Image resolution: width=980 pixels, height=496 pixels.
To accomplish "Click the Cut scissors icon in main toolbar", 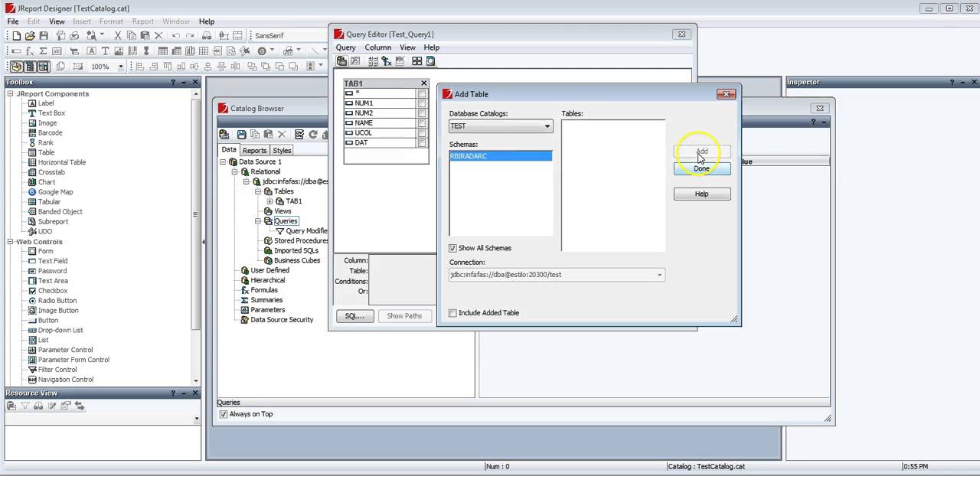I will [x=118, y=36].
